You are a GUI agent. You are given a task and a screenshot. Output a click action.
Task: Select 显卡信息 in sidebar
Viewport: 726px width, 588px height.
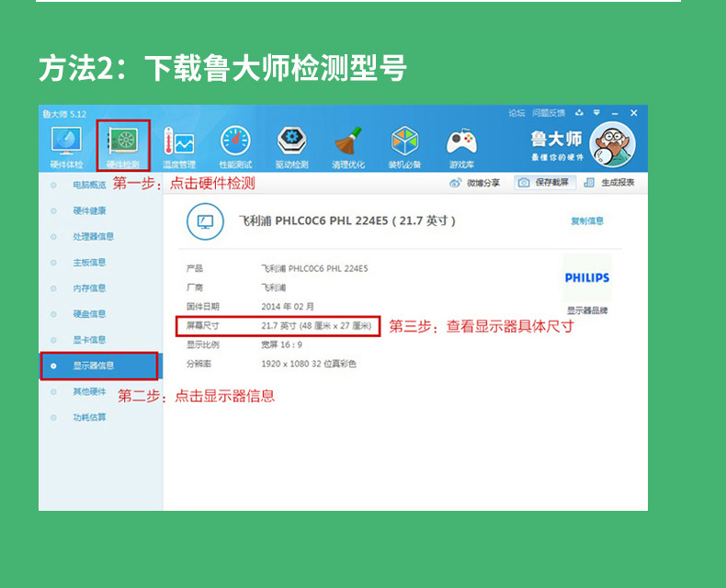[89, 340]
